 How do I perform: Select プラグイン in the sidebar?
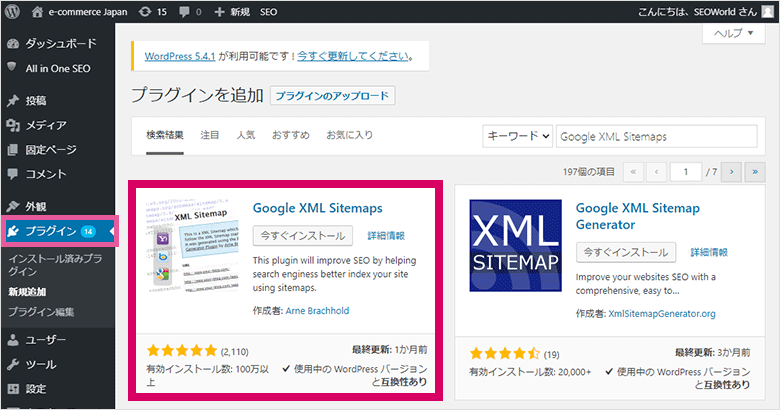(x=59, y=231)
